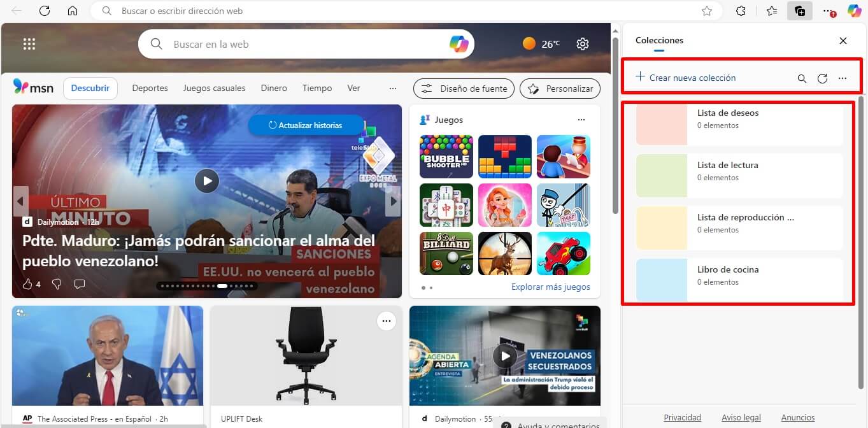The height and width of the screenshot is (428, 868).
Task: Click the favorite star in address bar
Action: coord(707,11)
